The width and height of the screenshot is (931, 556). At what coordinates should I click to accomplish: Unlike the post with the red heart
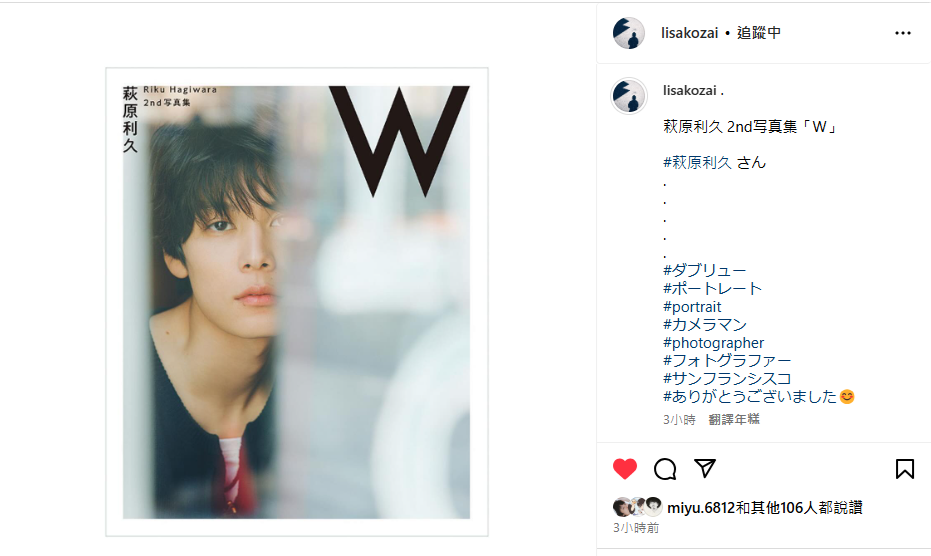pyautogui.click(x=625, y=469)
